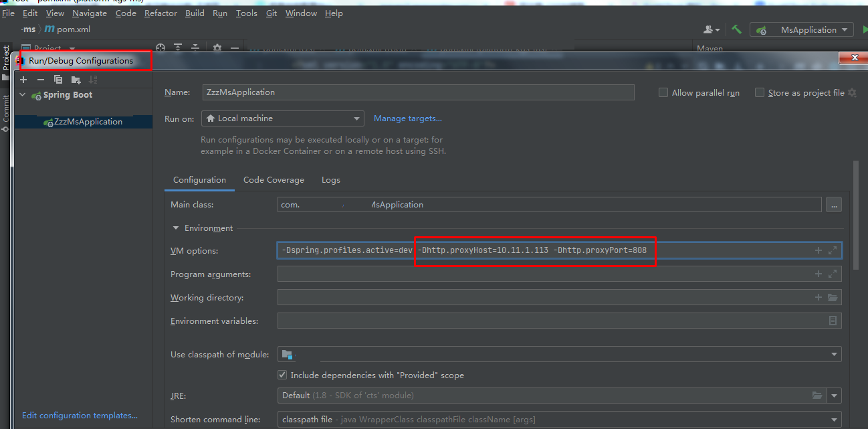
Task: Collapse the Spring Boot tree node
Action: pos(23,95)
